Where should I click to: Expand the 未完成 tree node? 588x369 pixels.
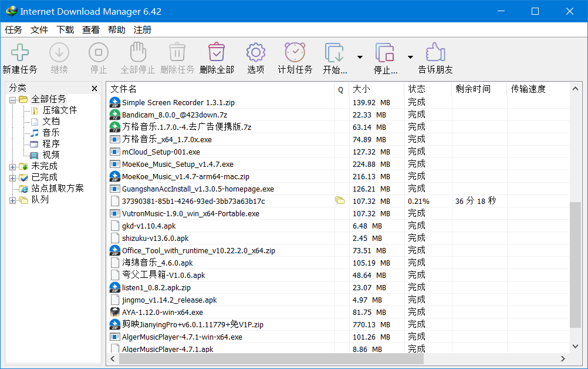12,166
